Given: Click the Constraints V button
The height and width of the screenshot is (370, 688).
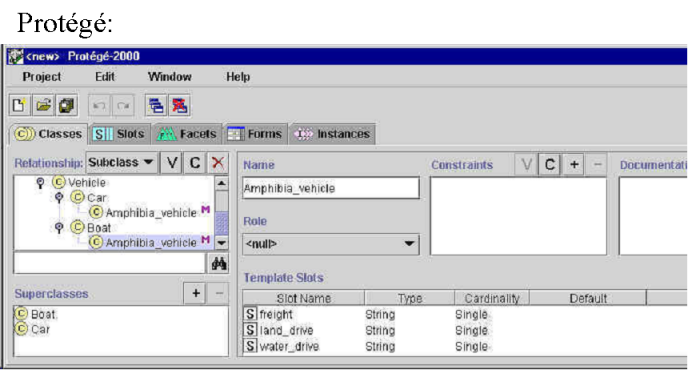Looking at the screenshot, I should click(x=526, y=165).
